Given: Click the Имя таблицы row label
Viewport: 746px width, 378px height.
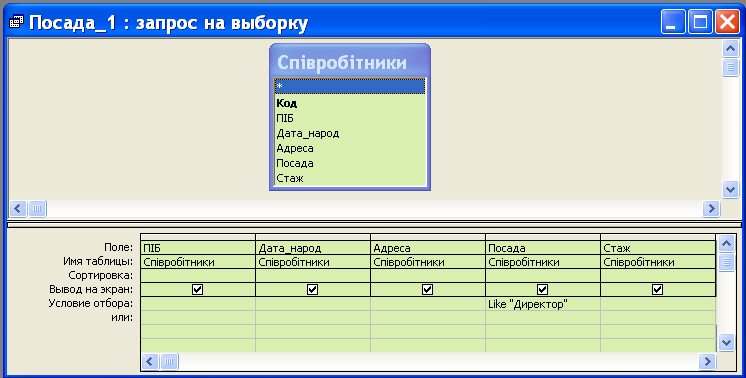Looking at the screenshot, I should 98,262.
